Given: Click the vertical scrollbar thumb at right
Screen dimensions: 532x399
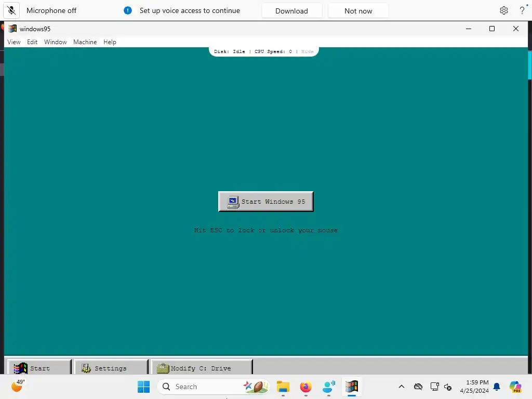Looking at the screenshot, I should 529,65.
